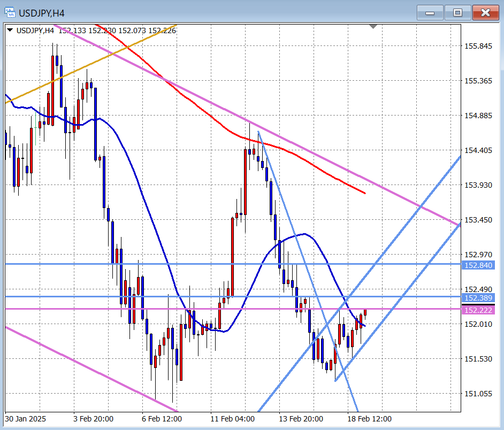Click the 151.055 price scale value
Viewport: 504px width, 430px height.
click(478, 394)
